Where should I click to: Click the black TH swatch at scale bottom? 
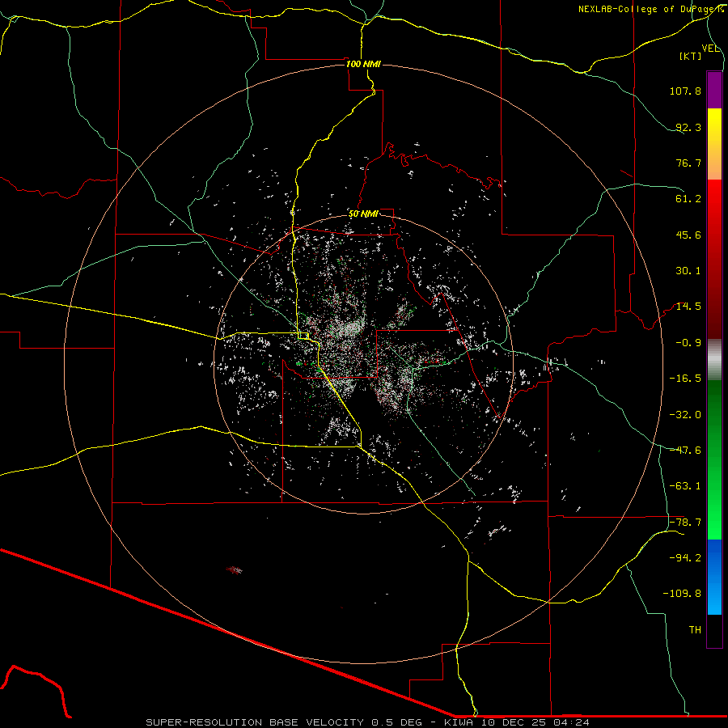(x=714, y=631)
